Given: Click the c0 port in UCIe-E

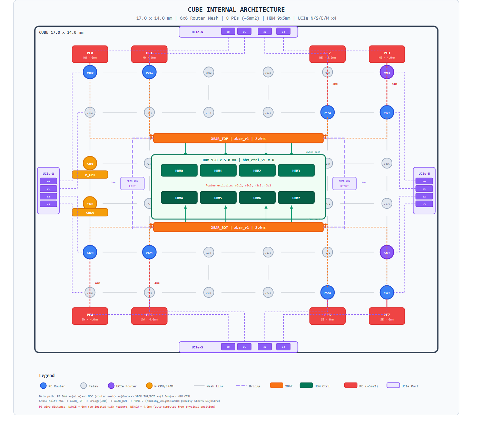Looking at the screenshot, I should (424, 181).
